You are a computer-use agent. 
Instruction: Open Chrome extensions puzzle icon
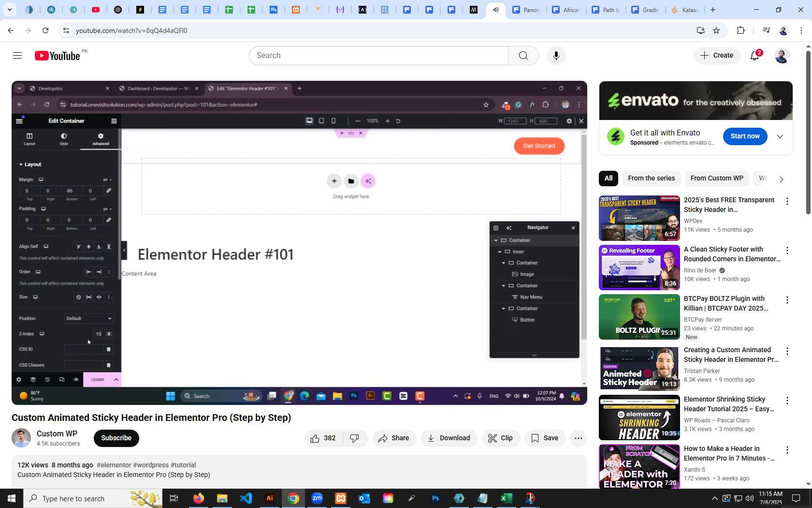pos(740,30)
